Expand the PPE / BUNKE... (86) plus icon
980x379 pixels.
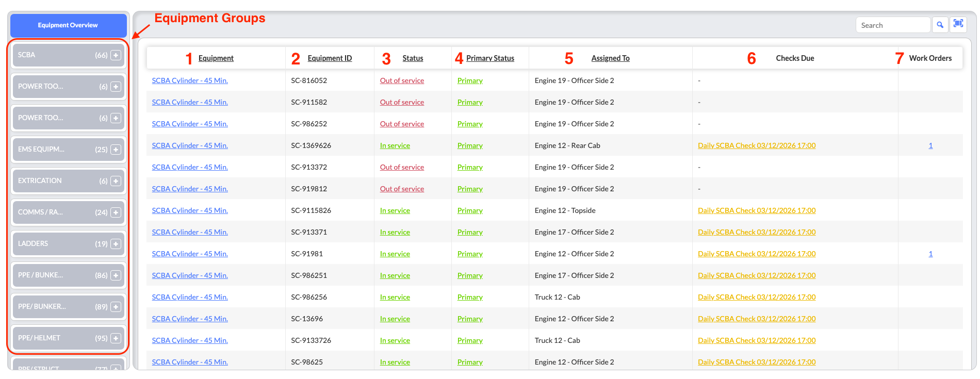click(x=116, y=275)
